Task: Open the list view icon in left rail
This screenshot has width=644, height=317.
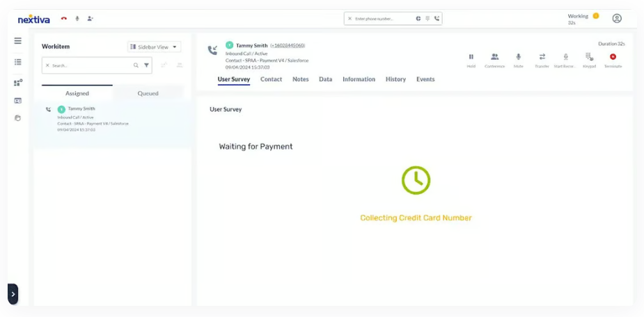Action: [x=17, y=62]
